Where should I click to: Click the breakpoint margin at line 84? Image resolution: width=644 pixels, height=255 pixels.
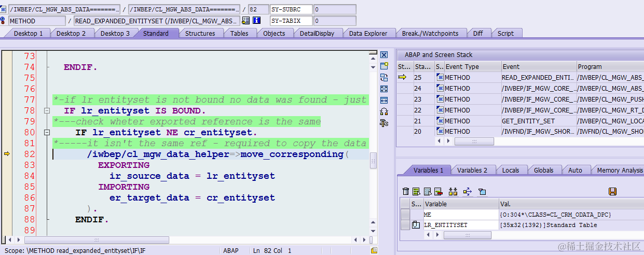tap(6, 176)
